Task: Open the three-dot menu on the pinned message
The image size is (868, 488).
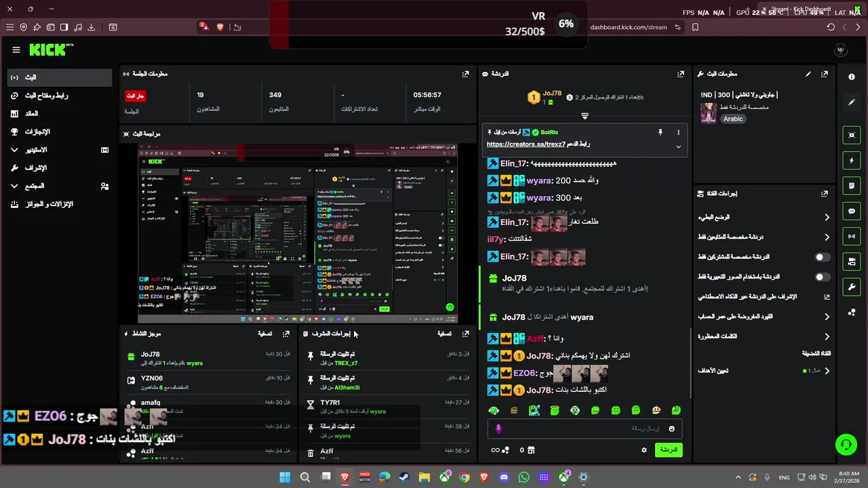Action: [678, 132]
